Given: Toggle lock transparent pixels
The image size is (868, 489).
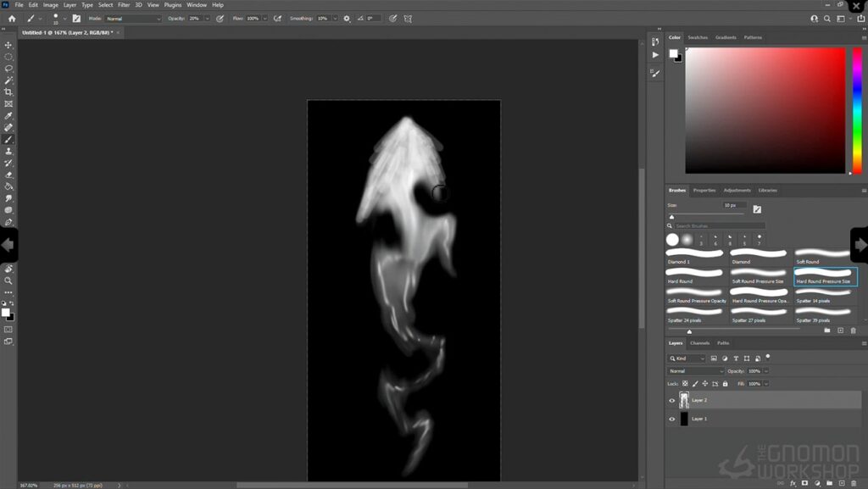Looking at the screenshot, I should [x=685, y=383].
